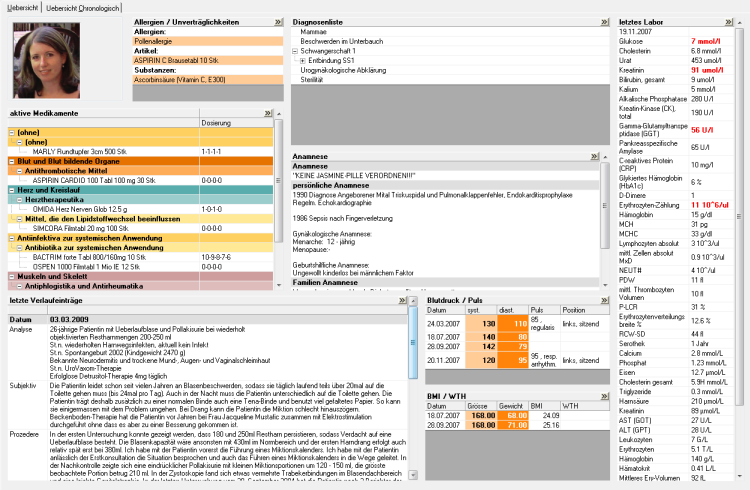Collapse Antibiotika zur systemischen Anwendung subgroup
The height and width of the screenshot is (490, 750).
click(x=20, y=248)
